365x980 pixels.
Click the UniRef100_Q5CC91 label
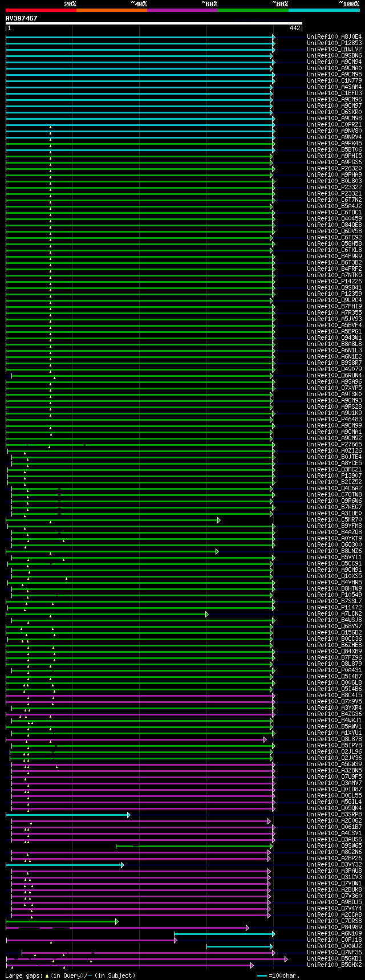coord(334,564)
